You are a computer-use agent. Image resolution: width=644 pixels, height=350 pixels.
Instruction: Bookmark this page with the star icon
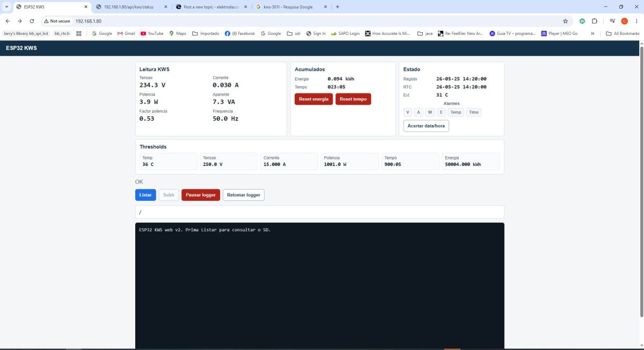coord(565,21)
